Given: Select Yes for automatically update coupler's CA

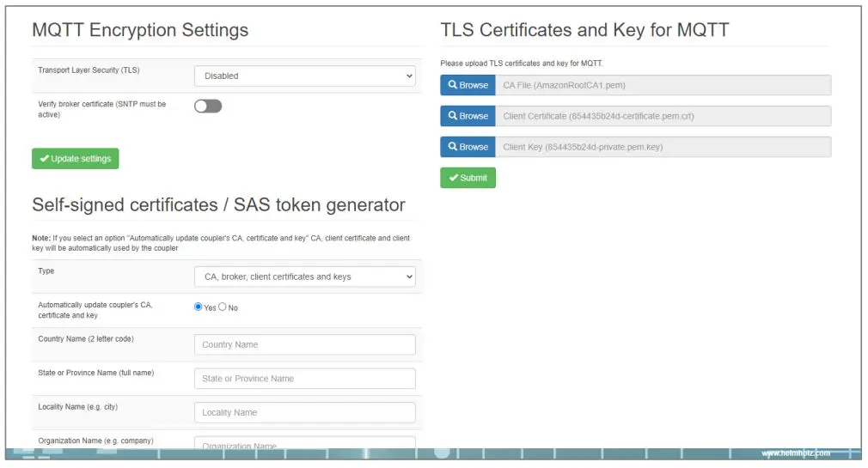Looking at the screenshot, I should click(x=199, y=307).
